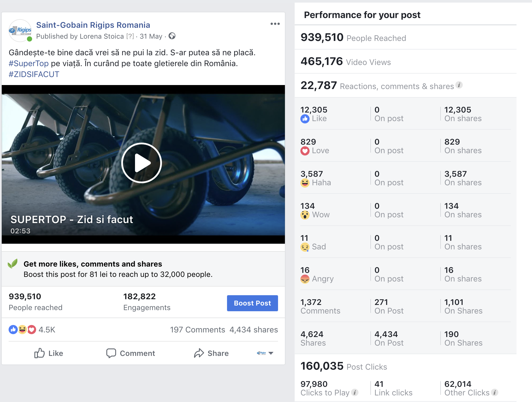Open the 4,434 shares link
The height and width of the screenshot is (402, 532).
point(254,330)
